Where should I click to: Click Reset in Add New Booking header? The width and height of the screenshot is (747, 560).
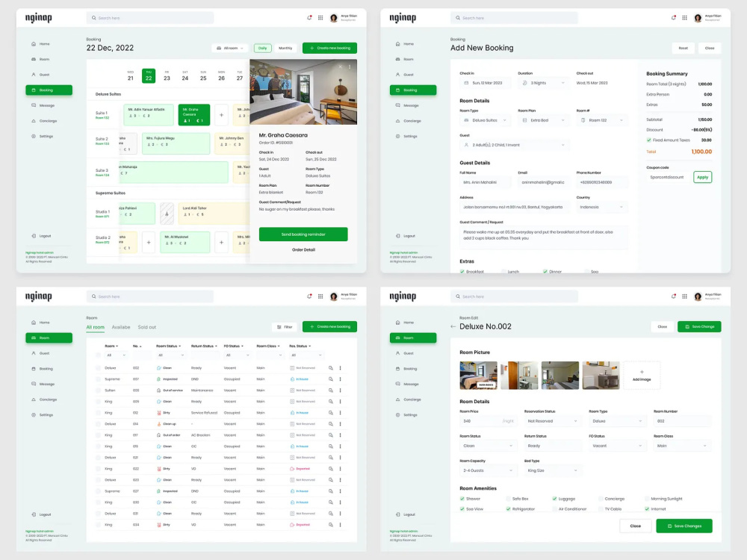click(684, 48)
